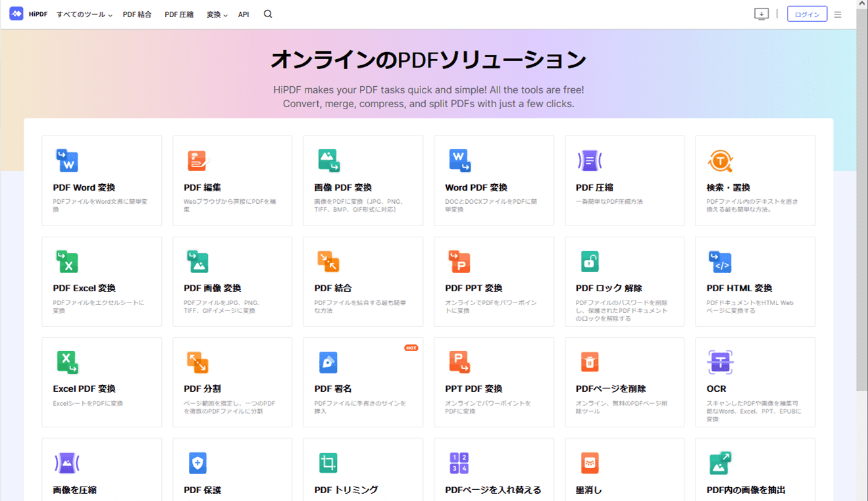Click the PDF HTML 変換 title link
Viewport: 868px width, 501px height.
[x=739, y=288]
